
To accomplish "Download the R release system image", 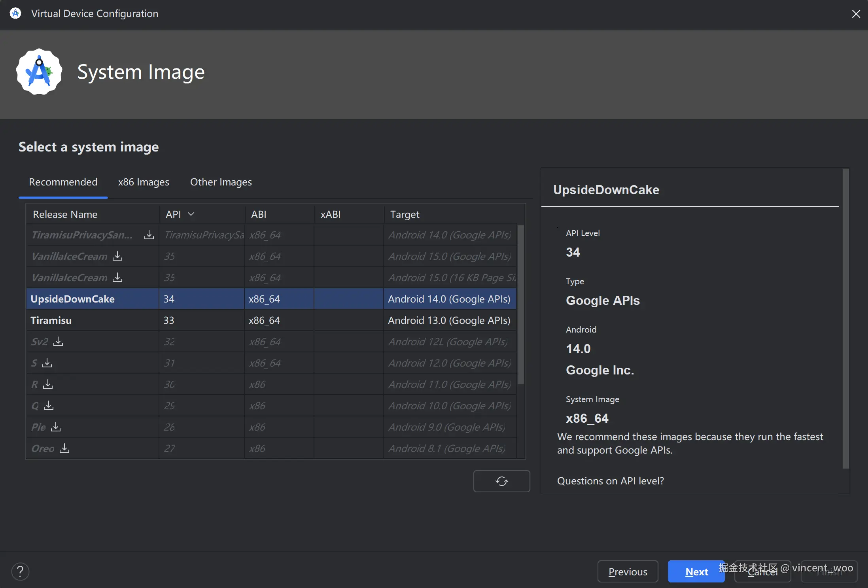I will coord(48,384).
